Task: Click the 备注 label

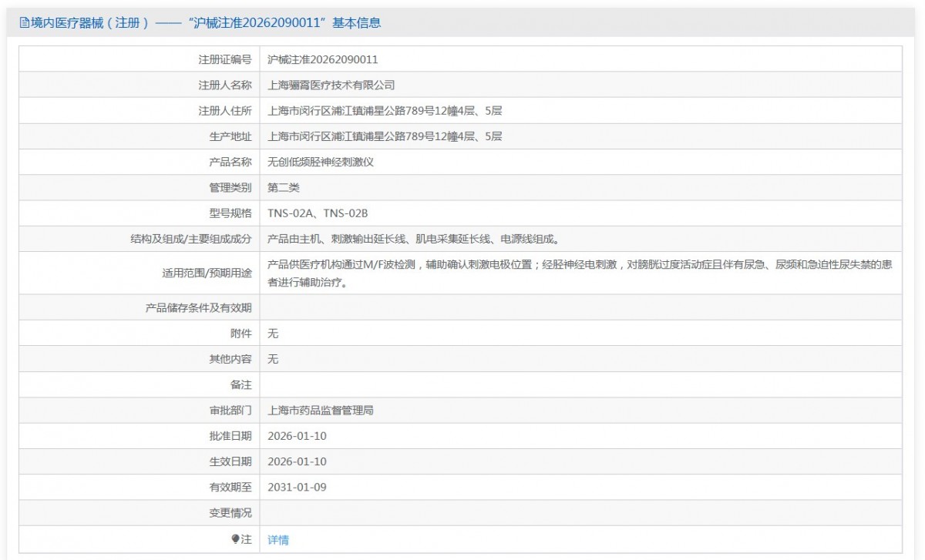Action: [x=241, y=385]
